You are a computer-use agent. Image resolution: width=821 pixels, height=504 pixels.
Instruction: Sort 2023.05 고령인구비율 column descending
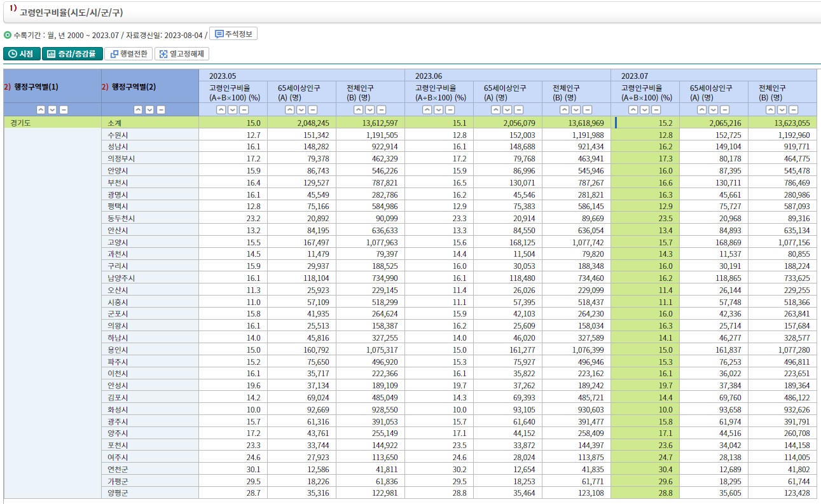click(233, 110)
